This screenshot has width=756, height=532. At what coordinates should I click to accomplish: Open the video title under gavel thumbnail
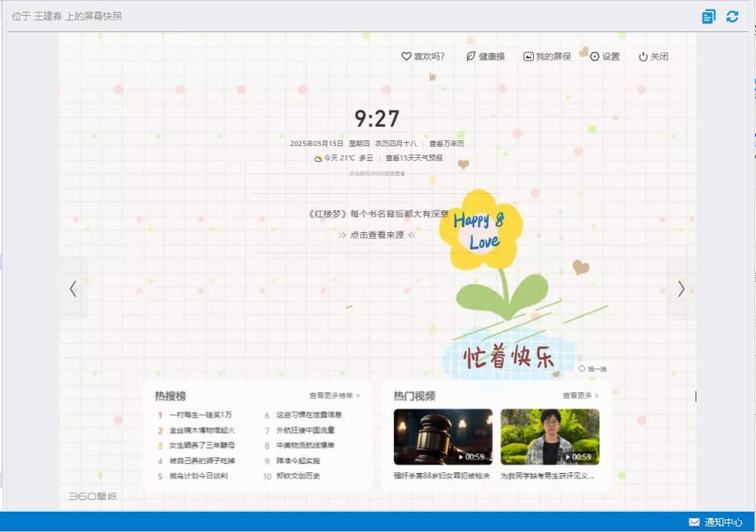pyautogui.click(x=442, y=476)
